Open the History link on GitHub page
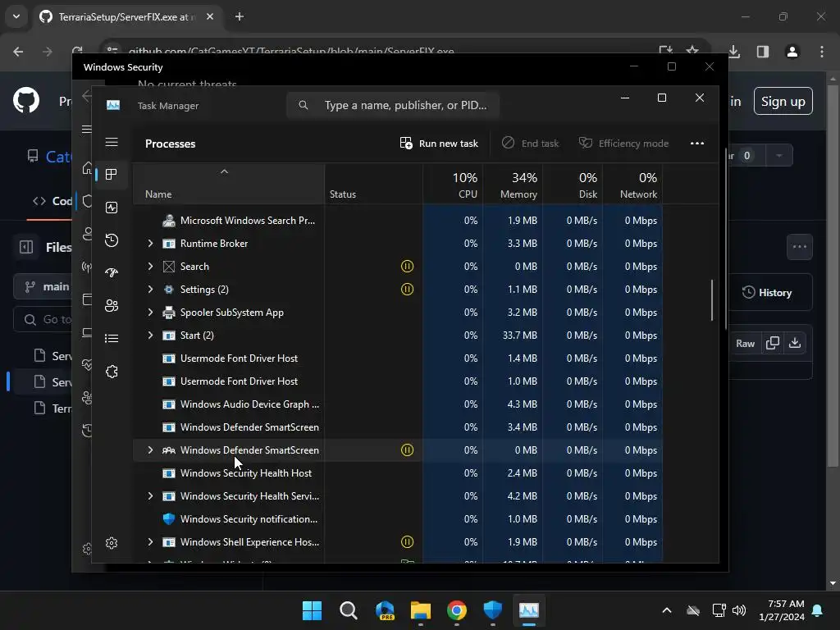 pyautogui.click(x=767, y=293)
